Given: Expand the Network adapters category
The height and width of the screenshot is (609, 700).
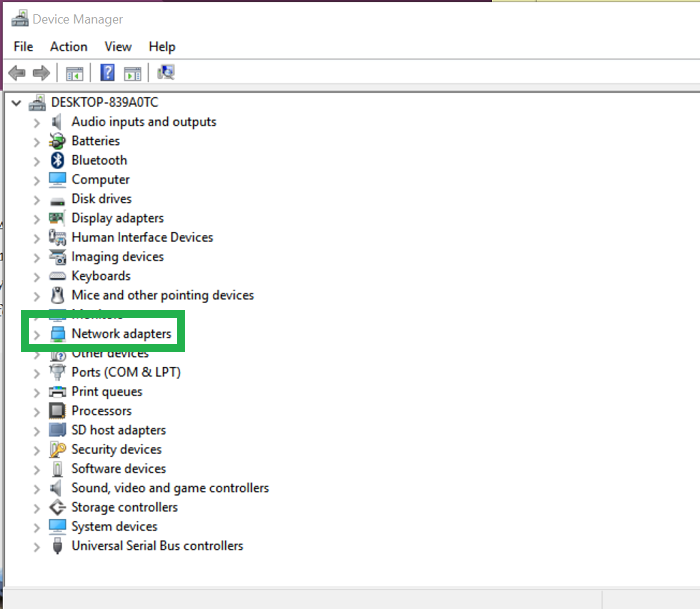Looking at the screenshot, I should point(37,334).
